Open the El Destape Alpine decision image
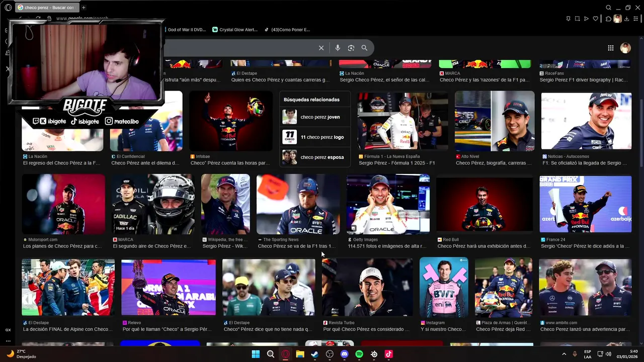This screenshot has height=362, width=644. point(68,288)
